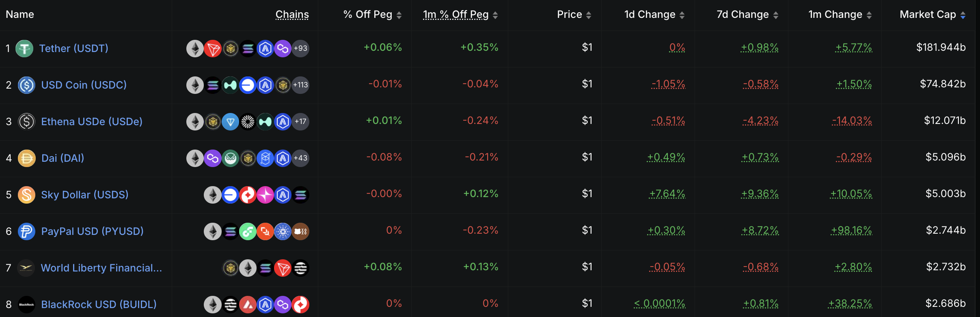This screenshot has height=317, width=980.
Task: Sort by 1m Change column
Action: [840, 15]
